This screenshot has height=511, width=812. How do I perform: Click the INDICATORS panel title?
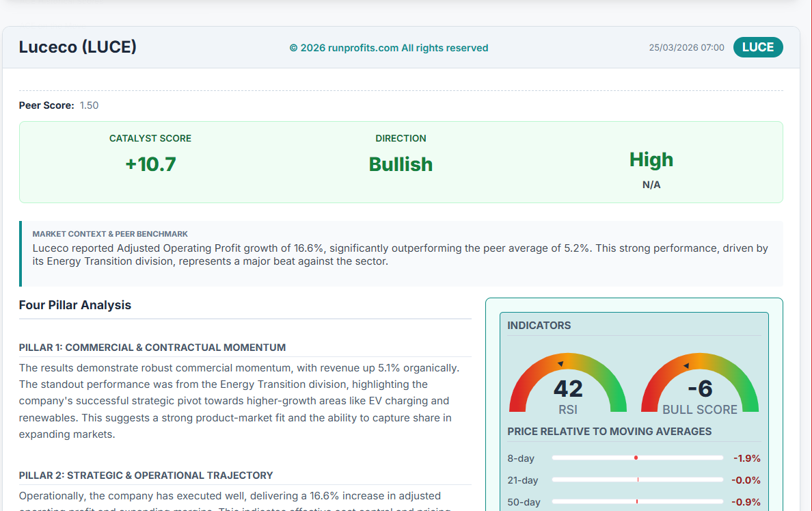(x=539, y=326)
